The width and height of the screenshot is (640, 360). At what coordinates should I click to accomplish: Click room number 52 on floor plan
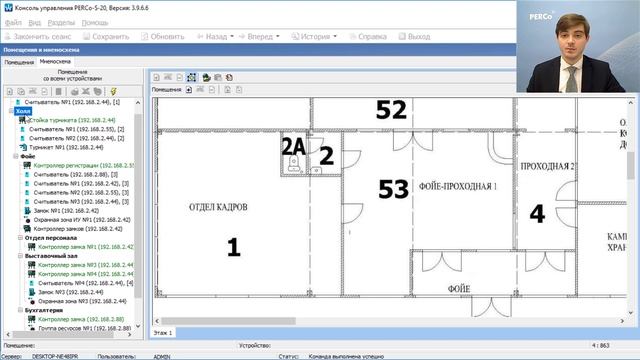pos(391,110)
